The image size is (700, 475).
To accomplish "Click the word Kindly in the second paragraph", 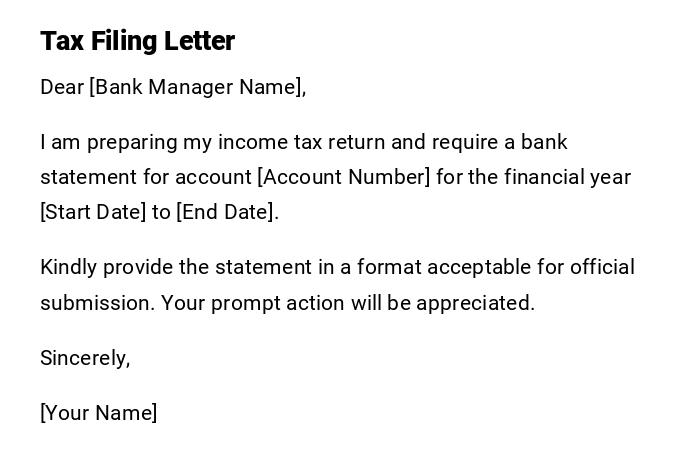I will [x=68, y=268].
